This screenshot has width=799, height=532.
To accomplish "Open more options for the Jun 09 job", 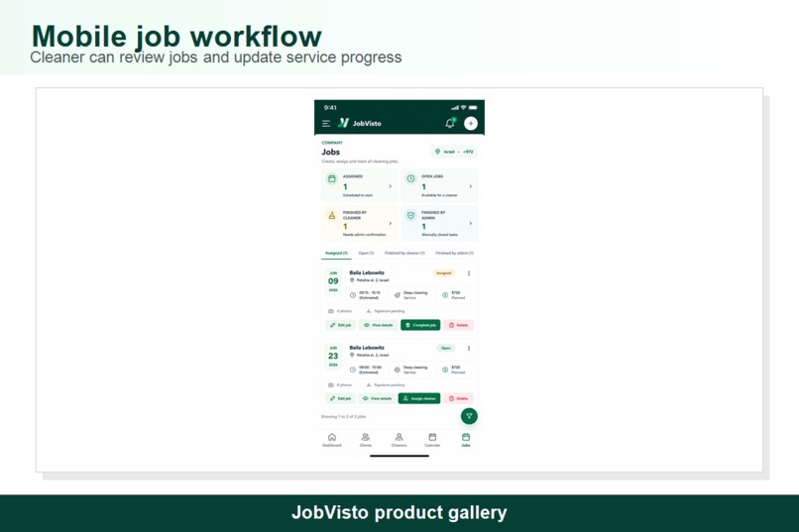I will (x=469, y=273).
